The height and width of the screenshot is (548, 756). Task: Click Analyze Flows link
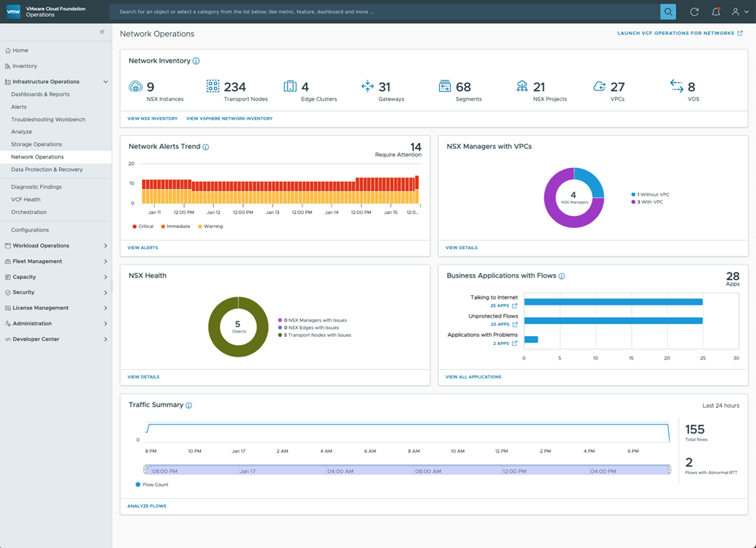coord(147,506)
